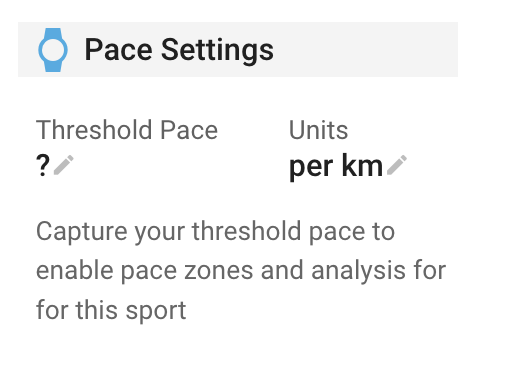Select the Pace Settings heading
The width and height of the screenshot is (508, 382).
click(x=179, y=50)
